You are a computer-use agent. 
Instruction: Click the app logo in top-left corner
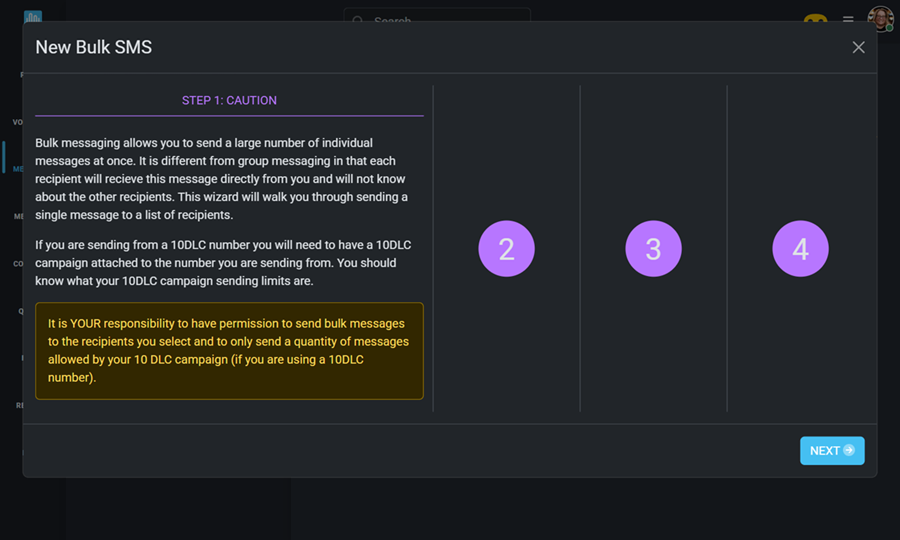click(x=33, y=17)
